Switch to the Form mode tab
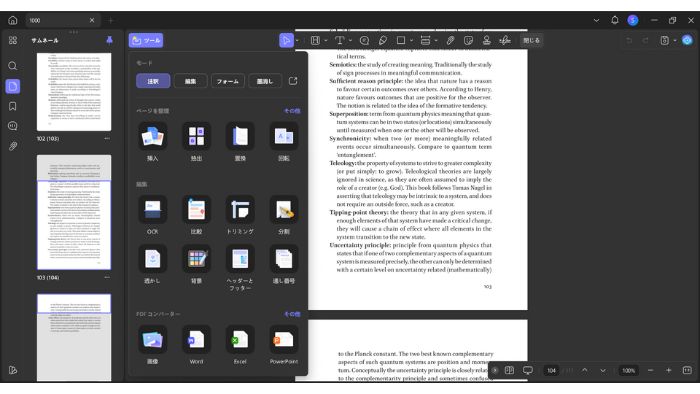This screenshot has width=700, height=394. click(228, 81)
